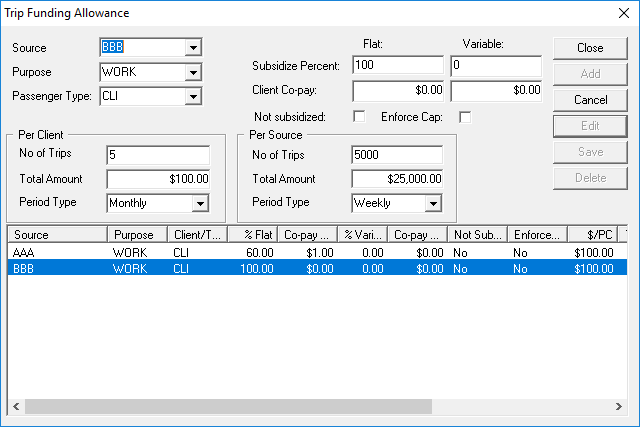
Task: Click the Flat Client Co-pay field
Action: (398, 90)
